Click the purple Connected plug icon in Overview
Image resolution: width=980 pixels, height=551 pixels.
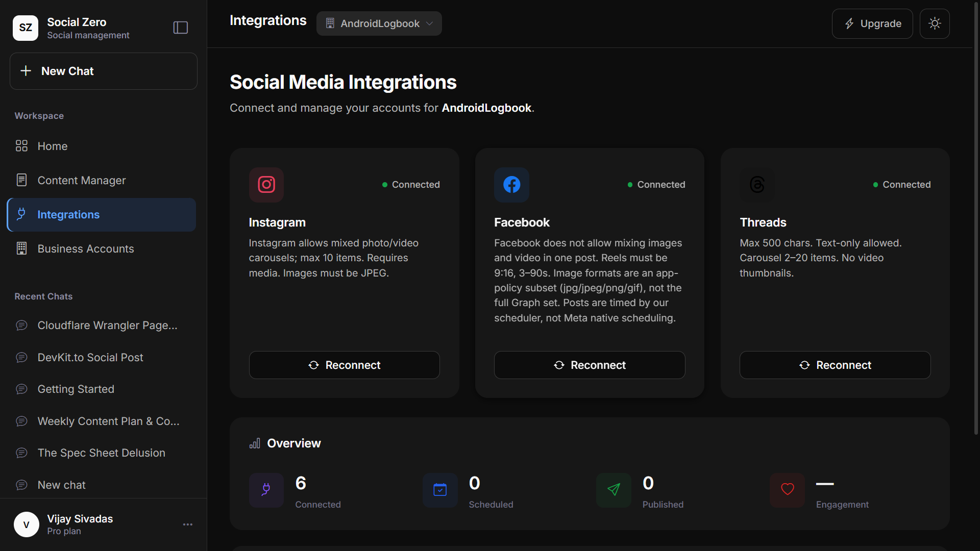click(266, 490)
